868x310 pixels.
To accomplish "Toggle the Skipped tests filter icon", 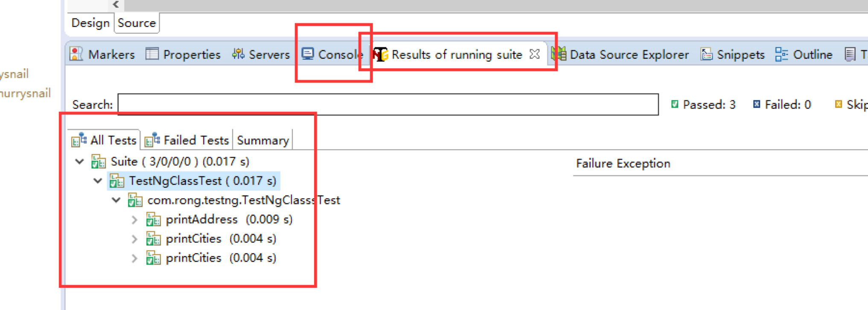I will tap(839, 104).
